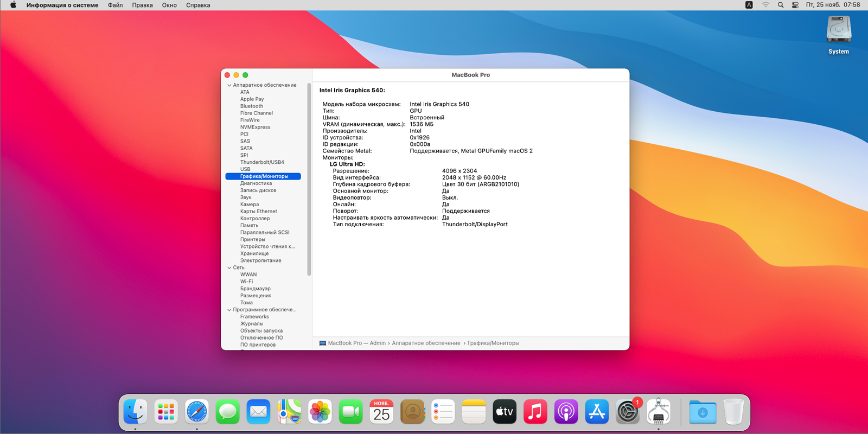Select Журналы in sidebar

(x=252, y=324)
